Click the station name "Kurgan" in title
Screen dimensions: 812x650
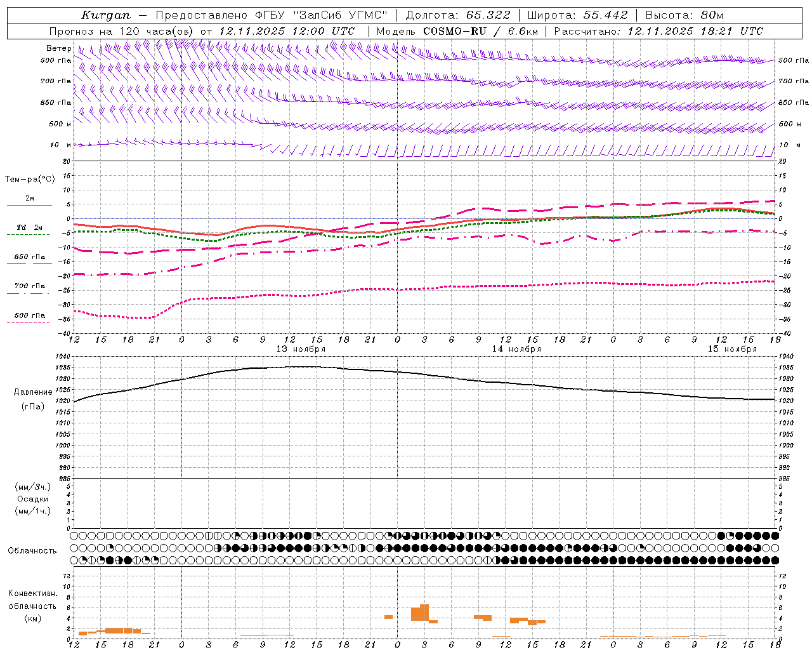(x=106, y=15)
